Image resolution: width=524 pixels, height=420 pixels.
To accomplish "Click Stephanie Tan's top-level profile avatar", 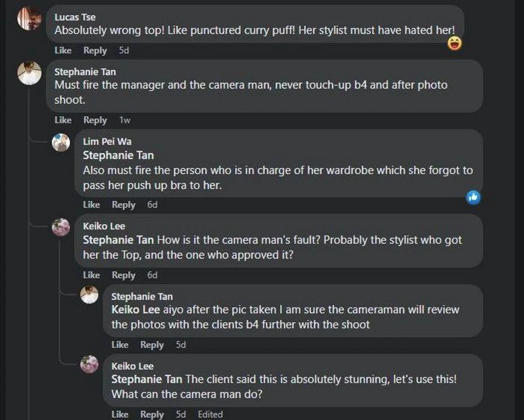I will click(x=29, y=73).
